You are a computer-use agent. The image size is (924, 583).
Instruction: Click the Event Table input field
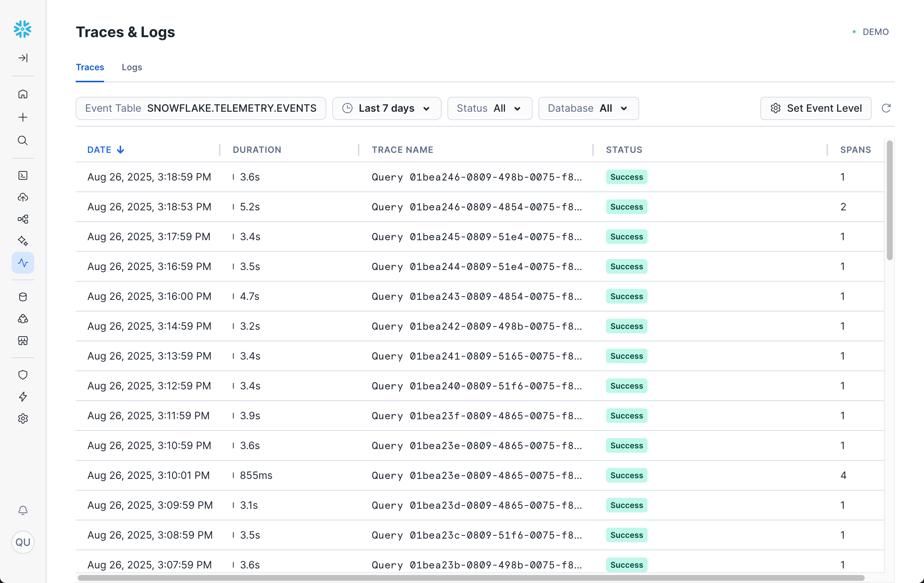200,108
